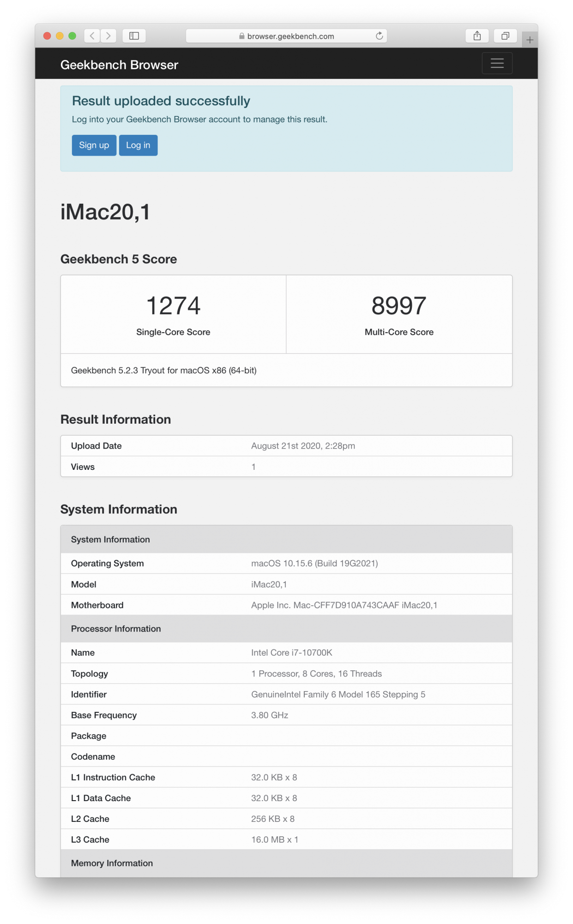Screen dimensions: 573x924
Task: Click the Model value iMac20,1
Action: (269, 584)
